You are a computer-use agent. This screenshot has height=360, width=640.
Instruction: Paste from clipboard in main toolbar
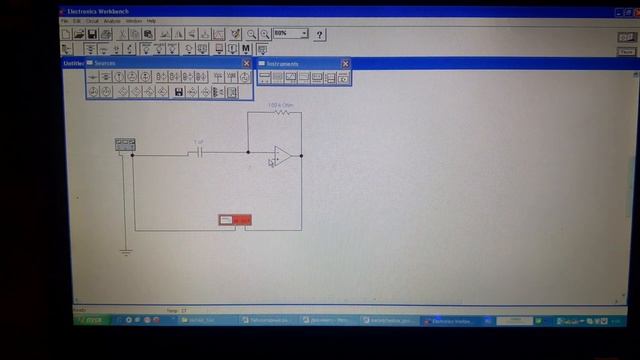(149, 34)
